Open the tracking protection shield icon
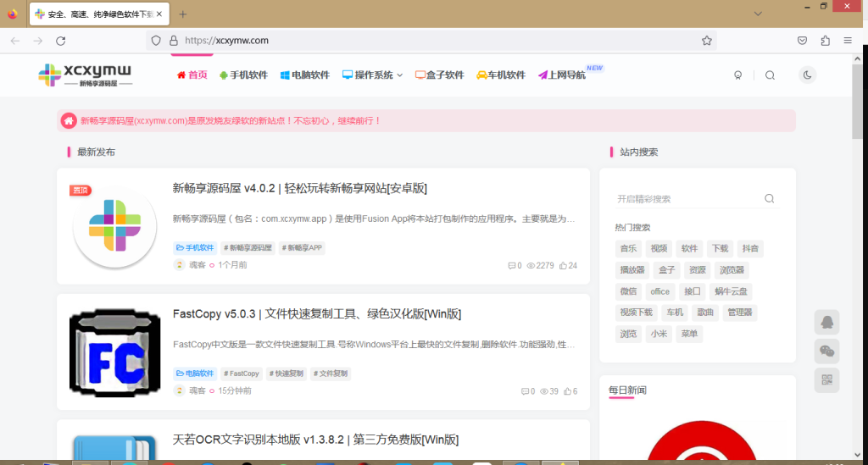Screen dimensions: 868x465 (156, 41)
